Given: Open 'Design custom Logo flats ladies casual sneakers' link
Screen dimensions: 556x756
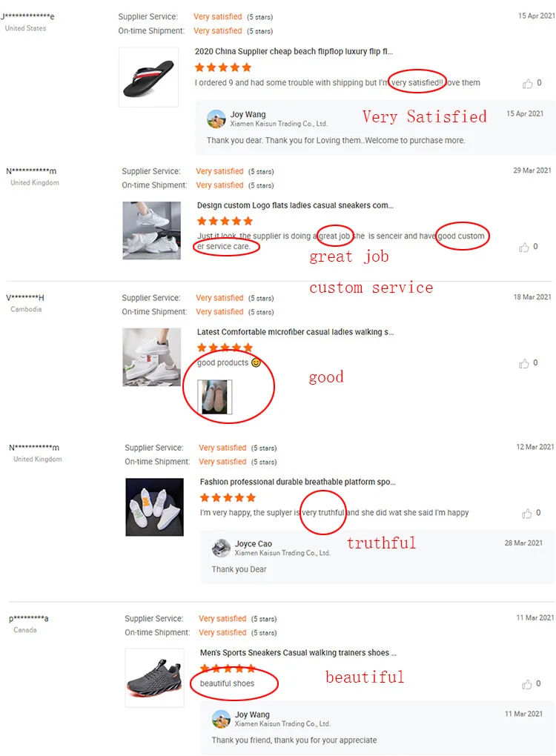Looking at the screenshot, I should click(295, 205).
